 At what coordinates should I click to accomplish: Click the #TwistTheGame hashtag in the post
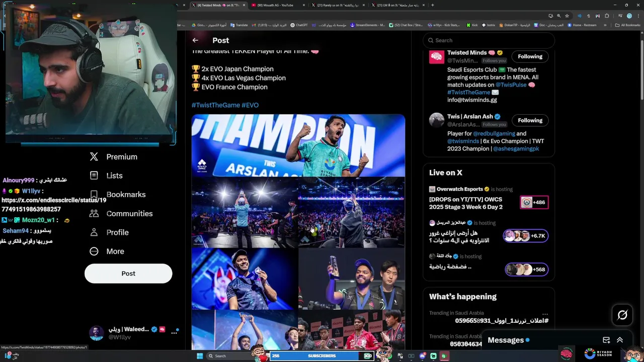pos(215,105)
